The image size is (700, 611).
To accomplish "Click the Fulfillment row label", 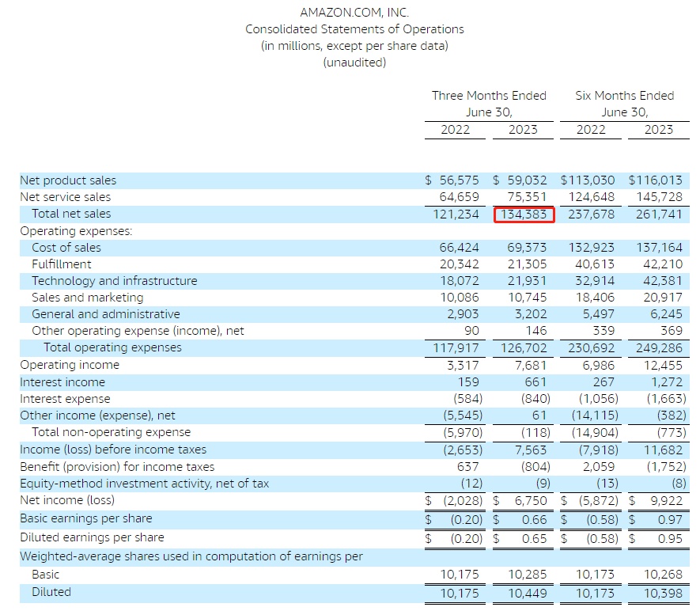I will pyautogui.click(x=61, y=264).
